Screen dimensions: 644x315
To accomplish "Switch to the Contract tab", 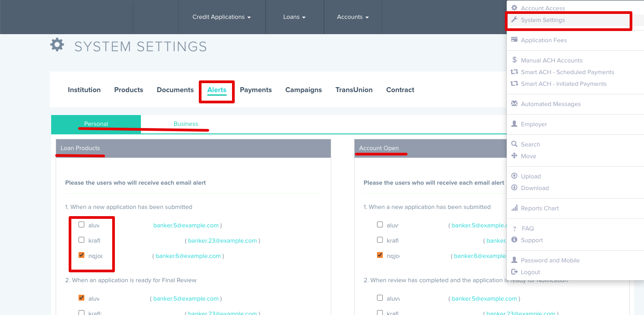I will [x=400, y=90].
